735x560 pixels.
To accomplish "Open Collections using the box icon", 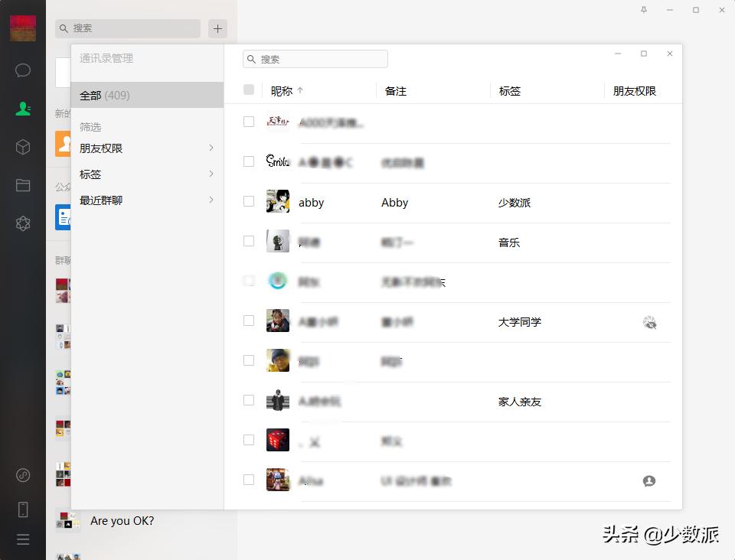I will pyautogui.click(x=23, y=147).
